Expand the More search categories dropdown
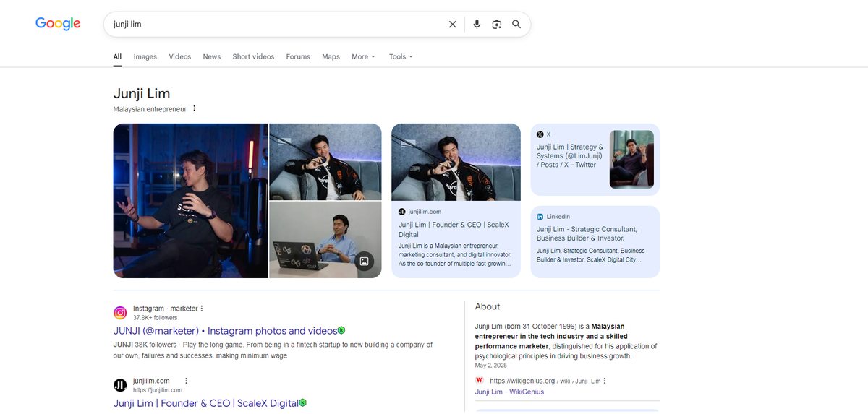868x414 pixels. 363,56
